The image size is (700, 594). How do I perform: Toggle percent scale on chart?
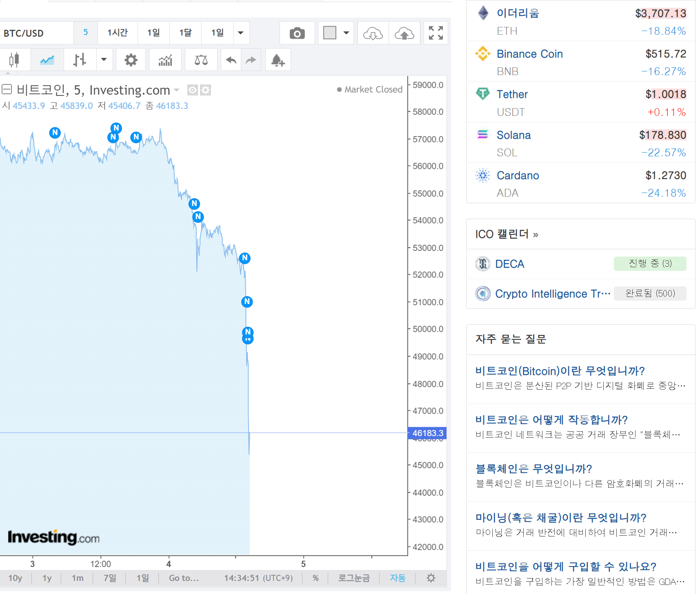316,578
